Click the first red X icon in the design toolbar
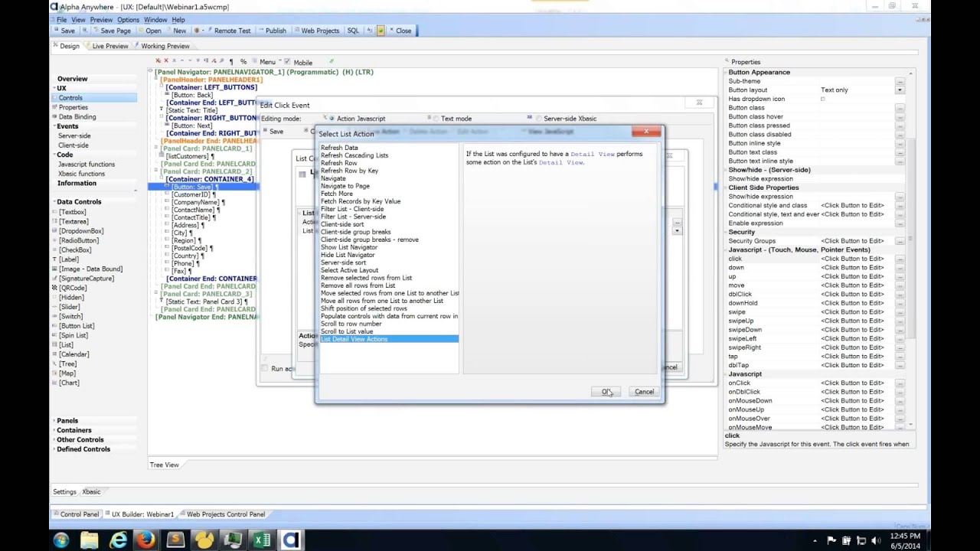The image size is (980, 551). click(x=158, y=61)
